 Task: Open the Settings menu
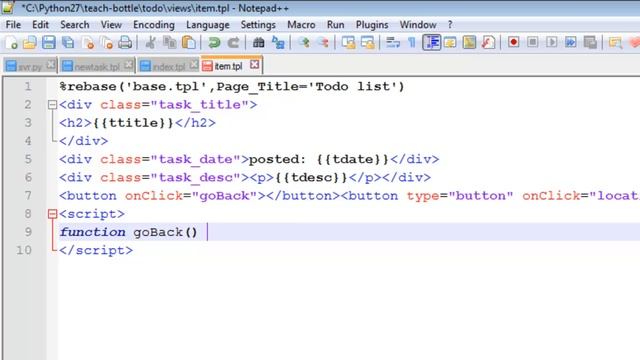click(x=258, y=25)
